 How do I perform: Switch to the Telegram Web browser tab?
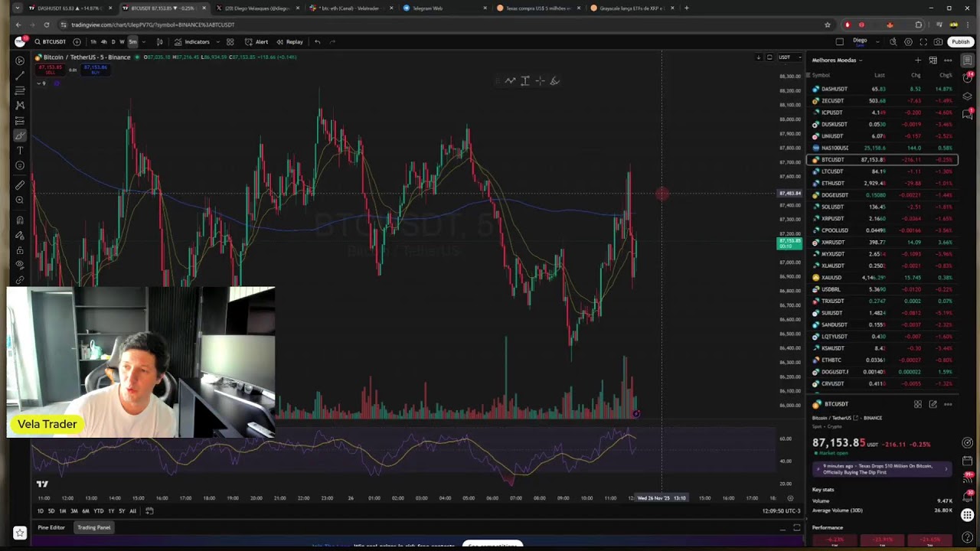point(444,8)
